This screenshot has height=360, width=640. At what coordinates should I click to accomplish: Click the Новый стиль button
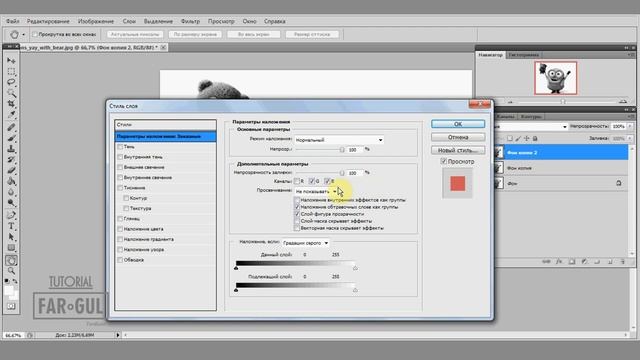[458, 150]
